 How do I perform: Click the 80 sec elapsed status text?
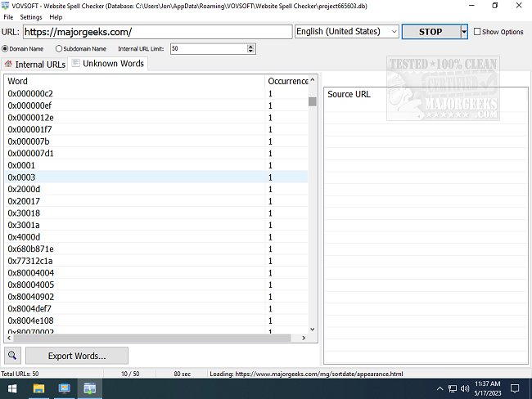(x=183, y=374)
